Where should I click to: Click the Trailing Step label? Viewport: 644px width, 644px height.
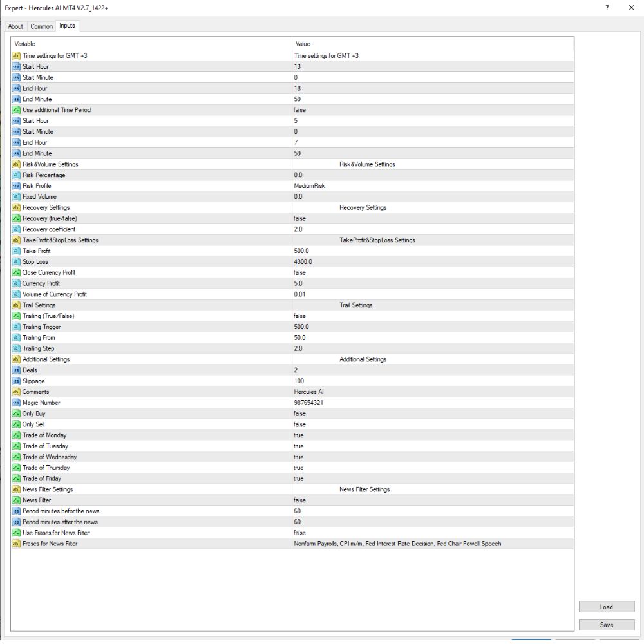click(39, 348)
